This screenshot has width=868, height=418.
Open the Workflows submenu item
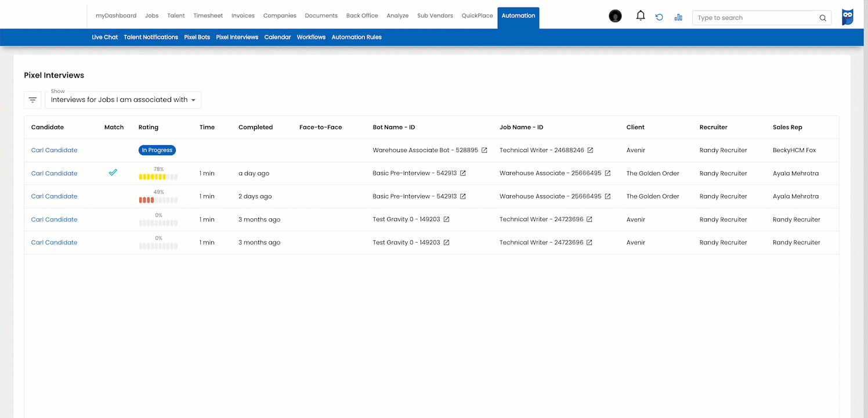click(x=311, y=37)
